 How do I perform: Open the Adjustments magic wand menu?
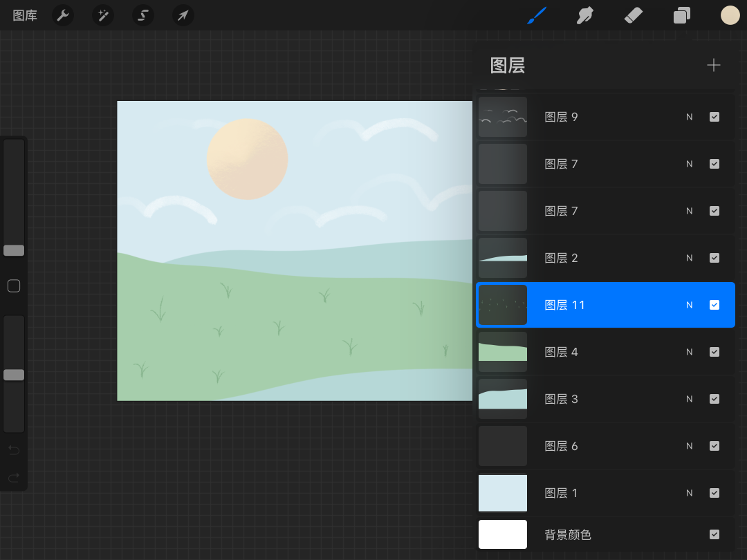coord(103,15)
